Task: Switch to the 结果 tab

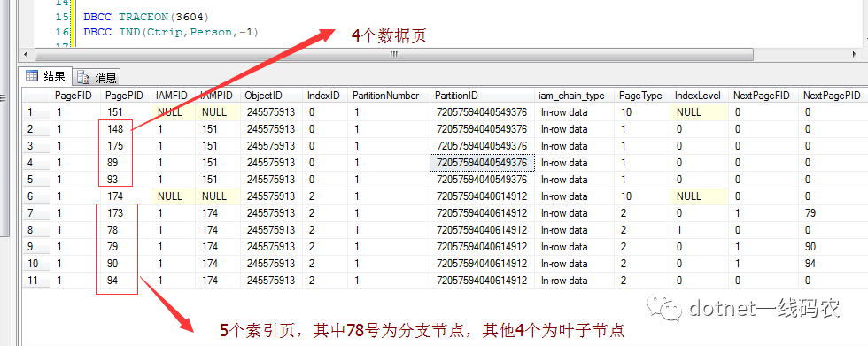Action: coord(45,76)
